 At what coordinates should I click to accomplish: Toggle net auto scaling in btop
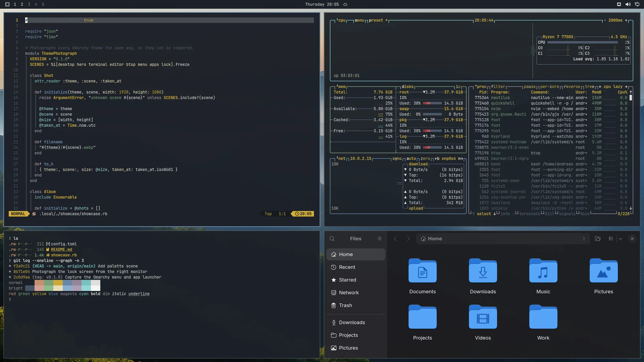411,159
